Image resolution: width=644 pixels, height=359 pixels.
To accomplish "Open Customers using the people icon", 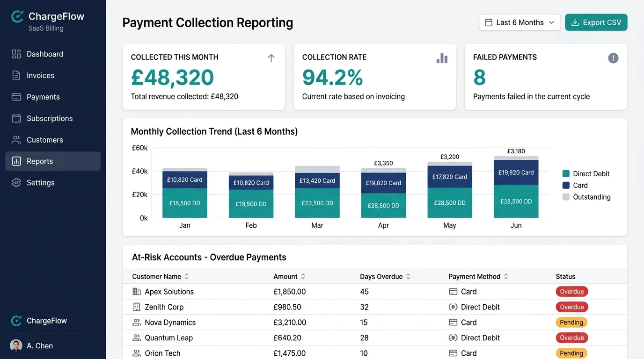I will 16,140.
